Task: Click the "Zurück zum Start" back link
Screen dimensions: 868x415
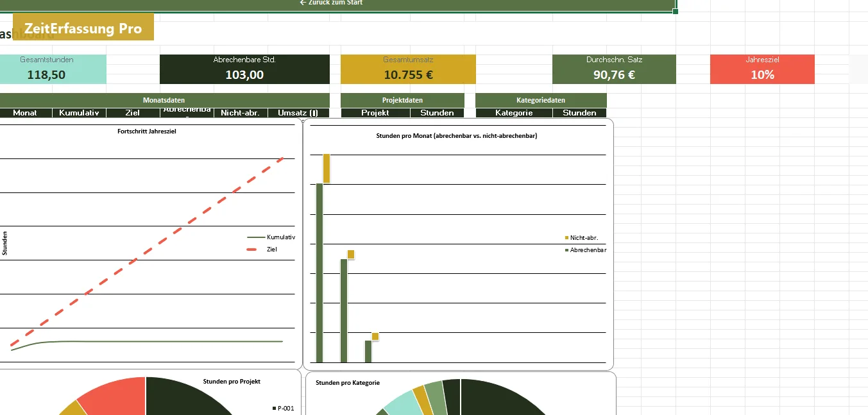Action: 331,3
